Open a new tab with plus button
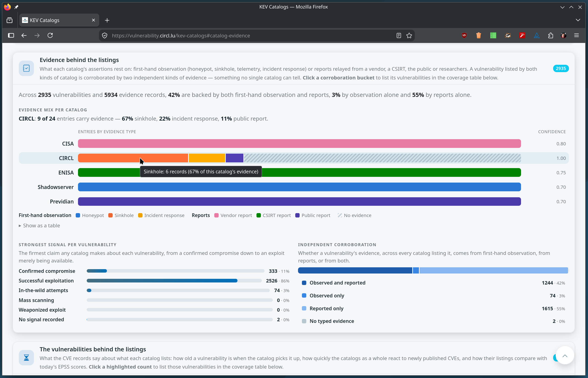The width and height of the screenshot is (588, 378). click(x=107, y=20)
